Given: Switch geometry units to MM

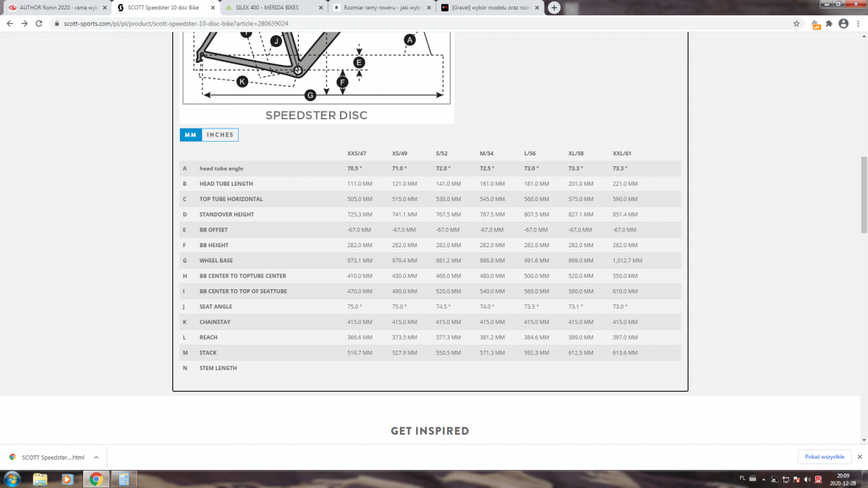Looking at the screenshot, I should point(190,134).
